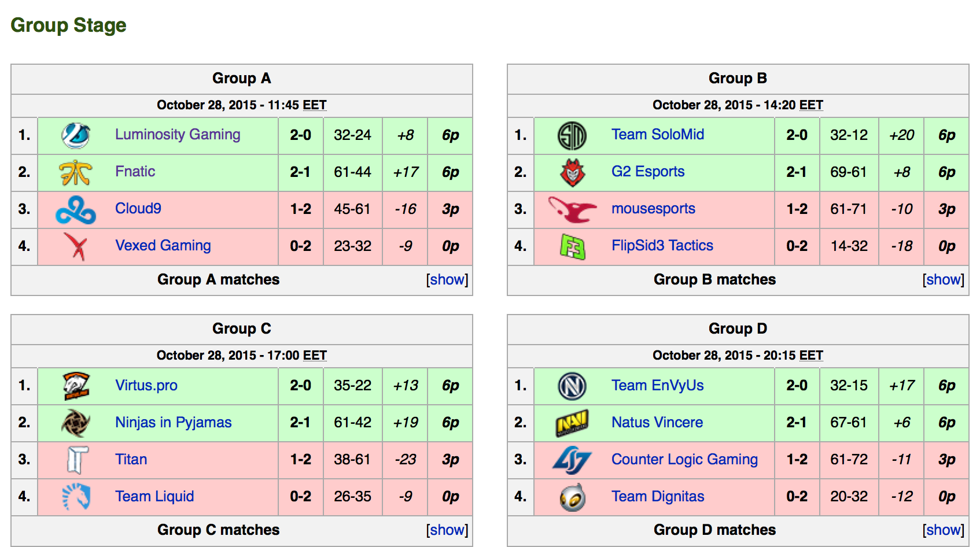Click the Team Liquid horse logo
980x547 pixels.
tap(76, 497)
